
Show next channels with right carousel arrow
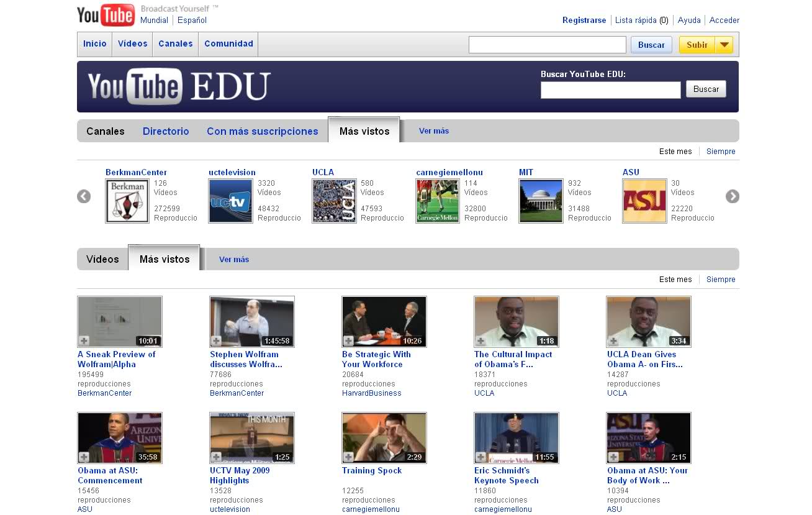tap(733, 196)
